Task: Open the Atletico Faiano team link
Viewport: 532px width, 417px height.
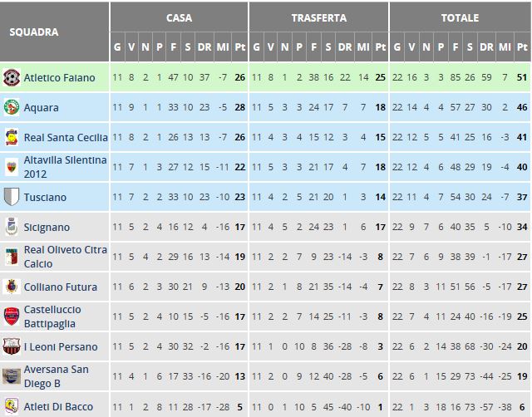Action: (x=59, y=77)
